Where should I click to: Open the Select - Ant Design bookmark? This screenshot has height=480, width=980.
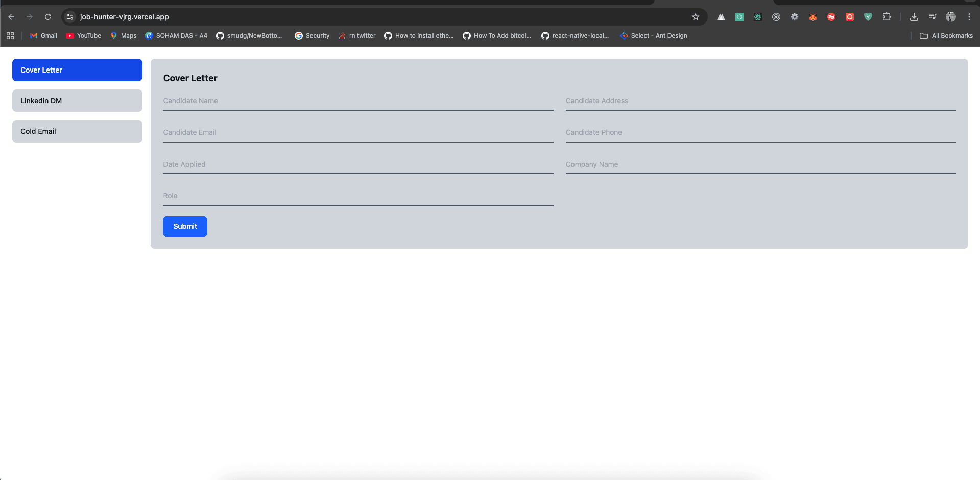click(654, 36)
